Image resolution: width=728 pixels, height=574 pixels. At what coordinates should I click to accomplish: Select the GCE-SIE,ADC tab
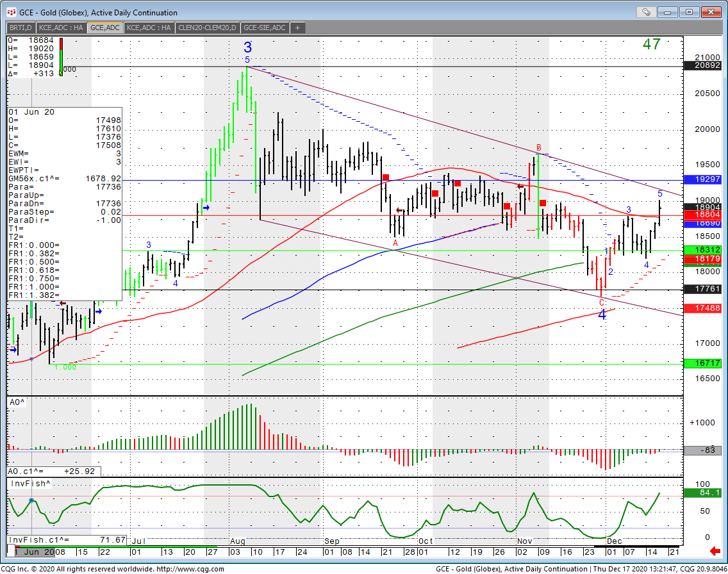[x=265, y=28]
